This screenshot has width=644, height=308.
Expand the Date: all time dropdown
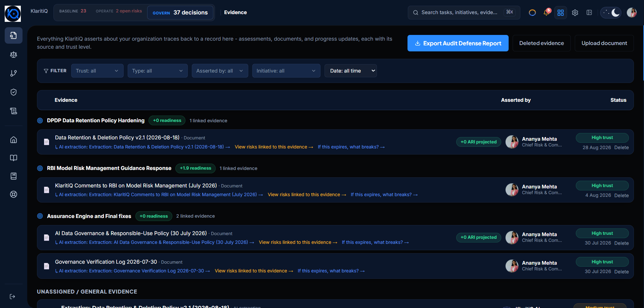point(351,71)
